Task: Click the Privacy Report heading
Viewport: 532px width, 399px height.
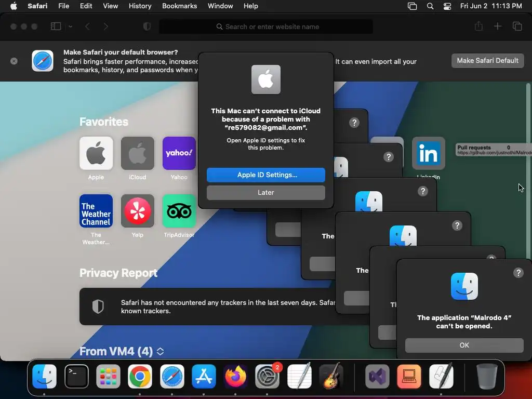Action: tap(118, 273)
